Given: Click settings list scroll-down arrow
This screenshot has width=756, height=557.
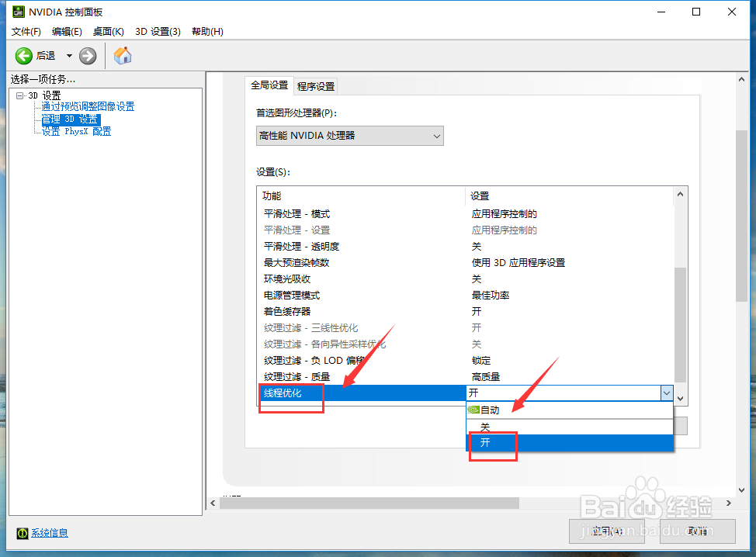Looking at the screenshot, I should click(680, 399).
